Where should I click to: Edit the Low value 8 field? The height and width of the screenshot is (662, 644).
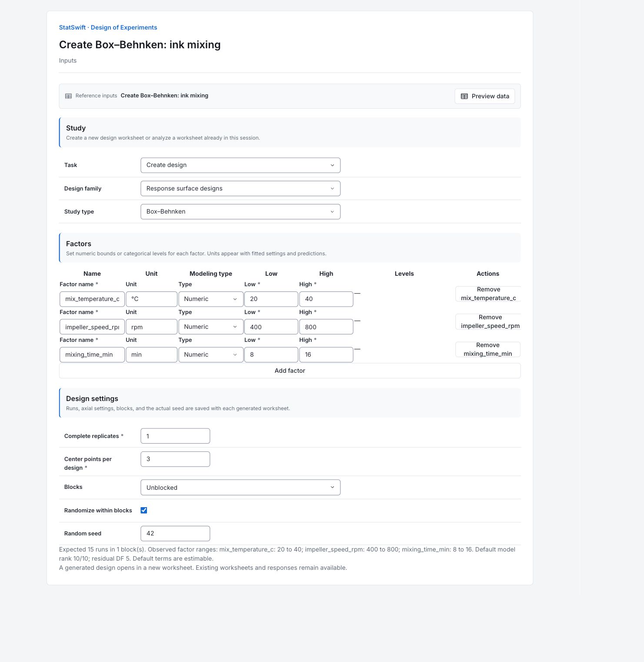click(x=271, y=355)
